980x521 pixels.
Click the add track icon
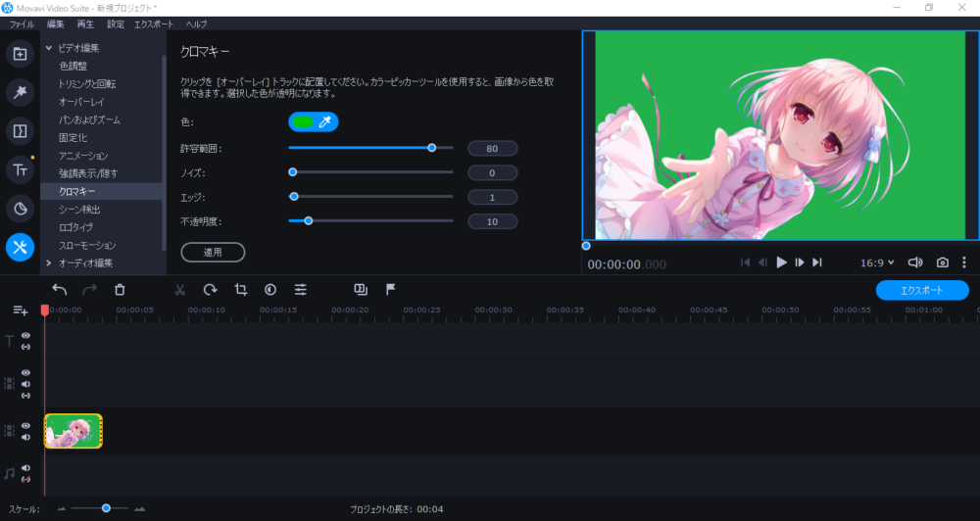[x=20, y=310]
